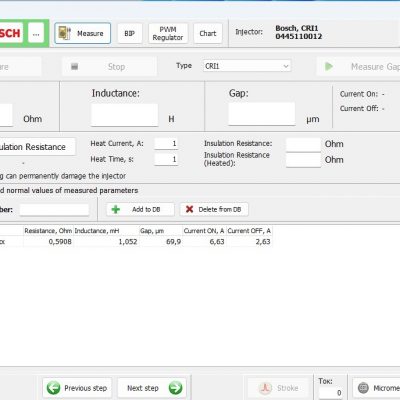This screenshot has height=400, width=400.
Task: Click the Inductance, mH column header
Action: tap(106, 231)
